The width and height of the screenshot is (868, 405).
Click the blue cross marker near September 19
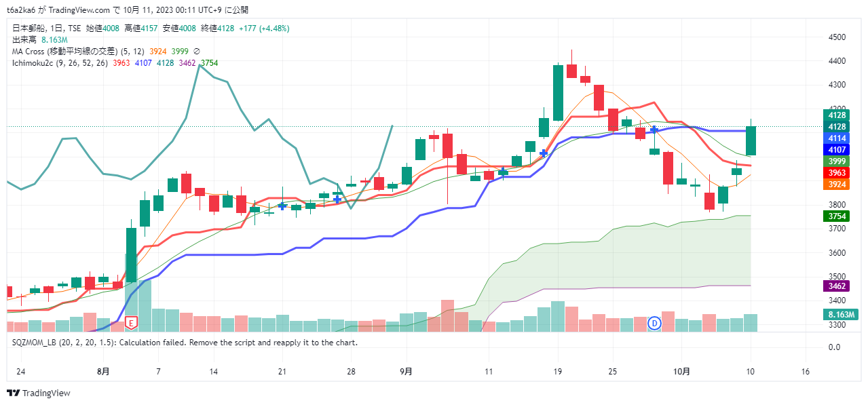point(544,153)
